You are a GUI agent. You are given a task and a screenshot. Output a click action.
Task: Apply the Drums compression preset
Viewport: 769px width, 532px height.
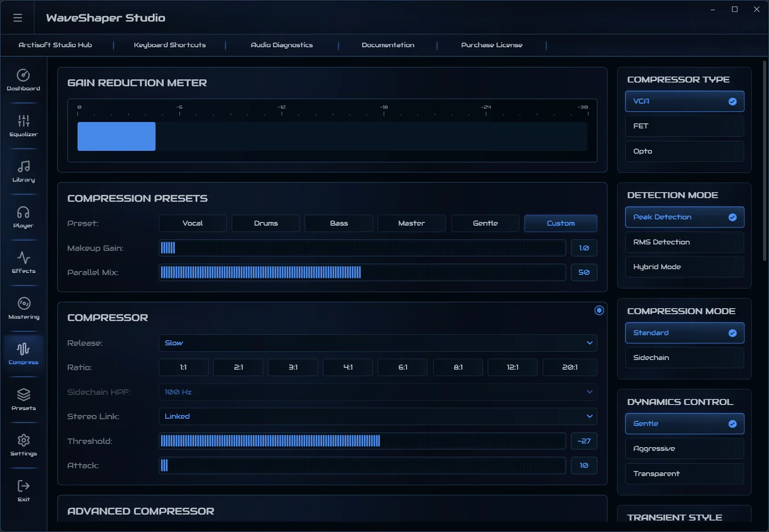pos(266,223)
